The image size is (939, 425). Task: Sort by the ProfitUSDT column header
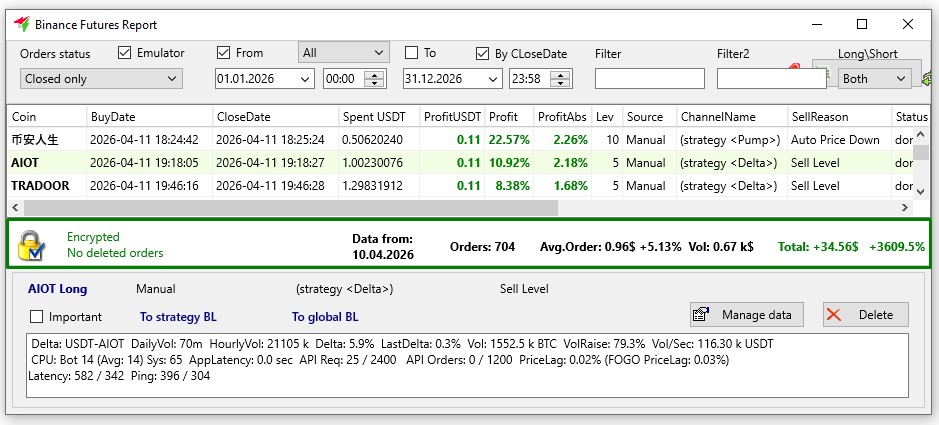coord(452,117)
